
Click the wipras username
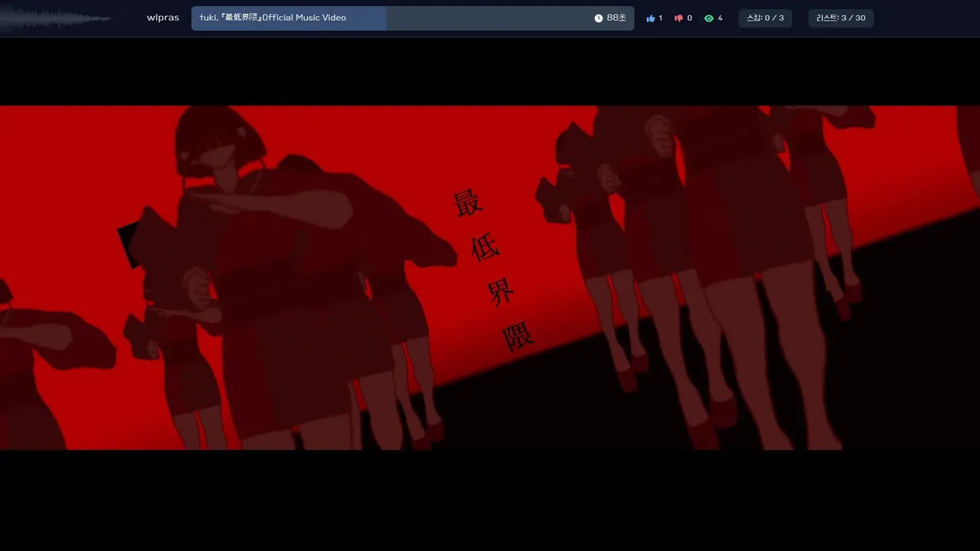point(163,18)
